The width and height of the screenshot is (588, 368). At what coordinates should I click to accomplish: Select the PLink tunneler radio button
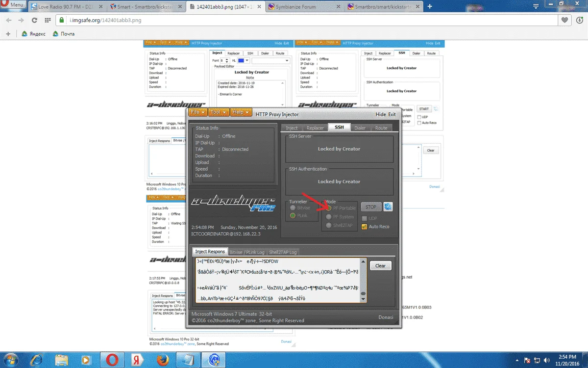[x=293, y=215]
